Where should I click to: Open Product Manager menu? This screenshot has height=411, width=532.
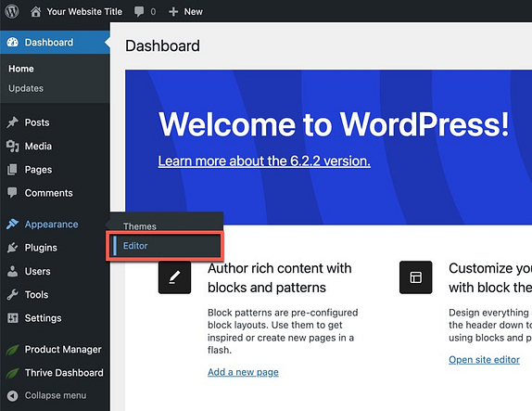click(x=63, y=350)
